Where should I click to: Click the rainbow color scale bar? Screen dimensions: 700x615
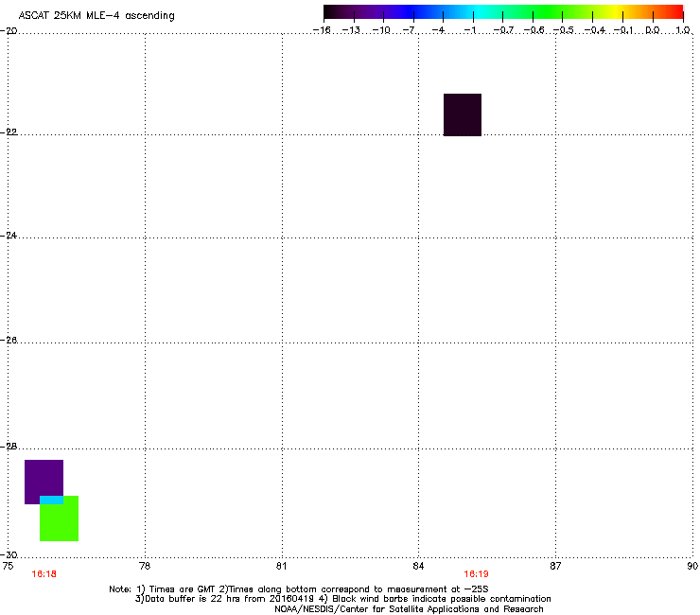click(x=503, y=12)
